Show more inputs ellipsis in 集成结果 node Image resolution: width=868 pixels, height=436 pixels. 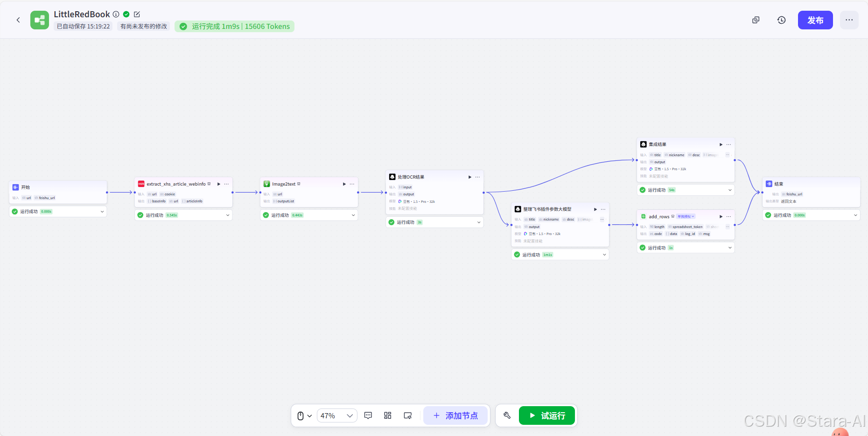pyautogui.click(x=728, y=155)
